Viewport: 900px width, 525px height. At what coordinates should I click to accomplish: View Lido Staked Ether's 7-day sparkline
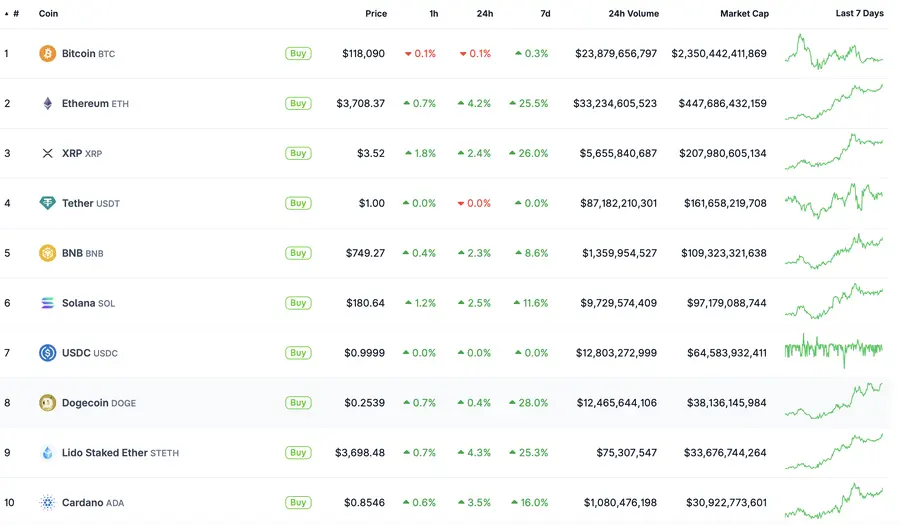834,451
